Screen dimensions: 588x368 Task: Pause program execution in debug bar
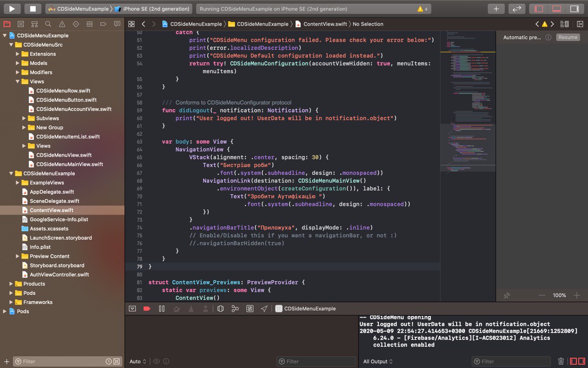162,309
